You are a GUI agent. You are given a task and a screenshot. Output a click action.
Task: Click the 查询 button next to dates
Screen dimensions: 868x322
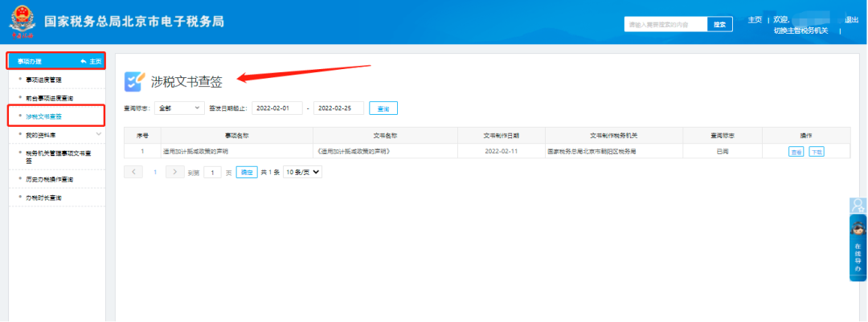[x=383, y=108]
